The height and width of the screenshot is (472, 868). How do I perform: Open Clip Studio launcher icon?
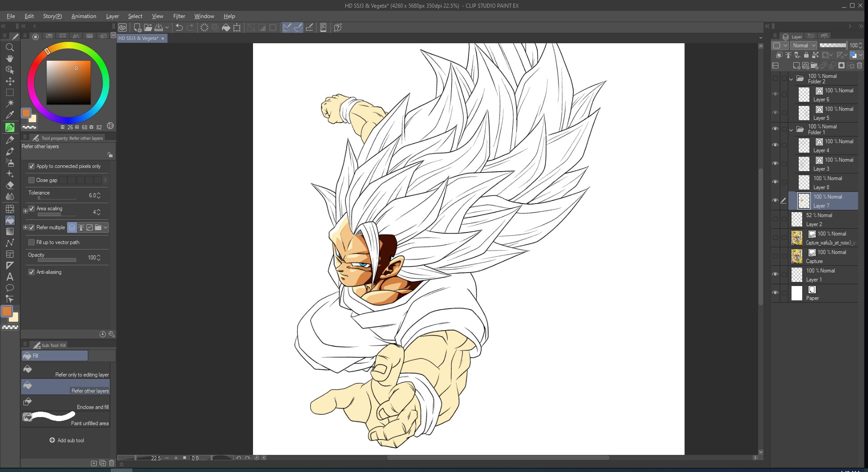pyautogui.click(x=122, y=27)
